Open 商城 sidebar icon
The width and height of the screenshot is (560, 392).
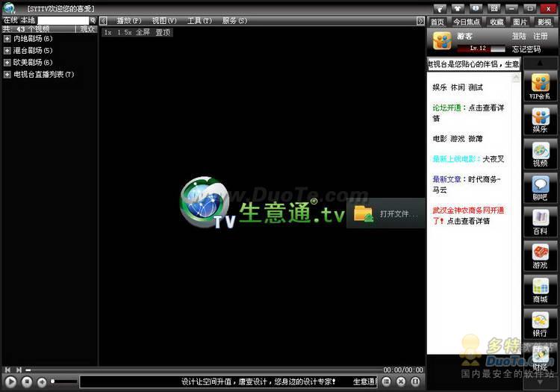click(540, 290)
